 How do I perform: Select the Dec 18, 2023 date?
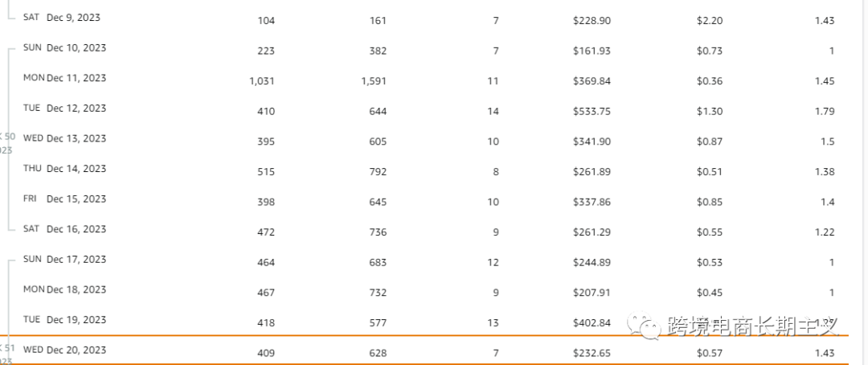[x=76, y=289]
